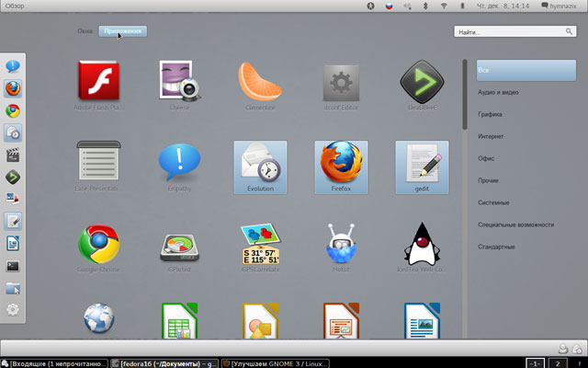Launch Empathy from the application grid
This screenshot has height=368, width=588.
180,167
